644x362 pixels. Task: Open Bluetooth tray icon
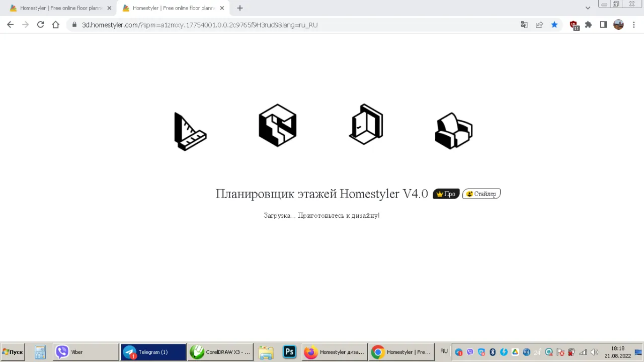493,352
